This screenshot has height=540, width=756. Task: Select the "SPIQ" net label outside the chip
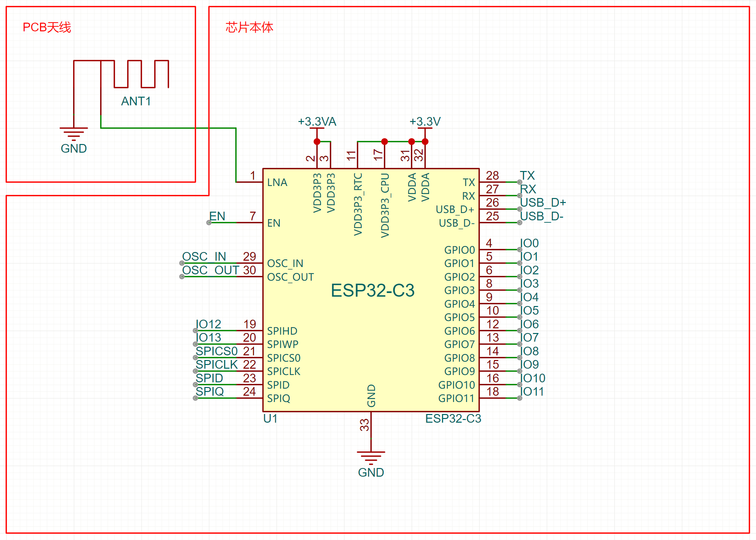pyautogui.click(x=210, y=392)
